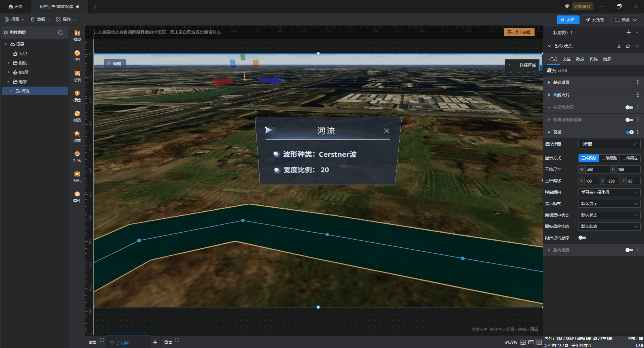644x348 pixels.
Task: Click the 退出编辑 button
Action: 519,32
